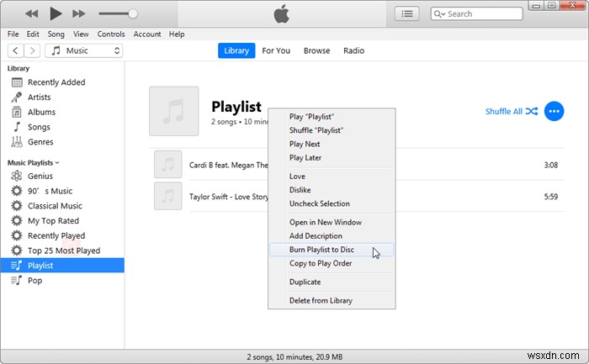Open the File menu
Viewport: 589px width, 364px height.
coord(13,34)
